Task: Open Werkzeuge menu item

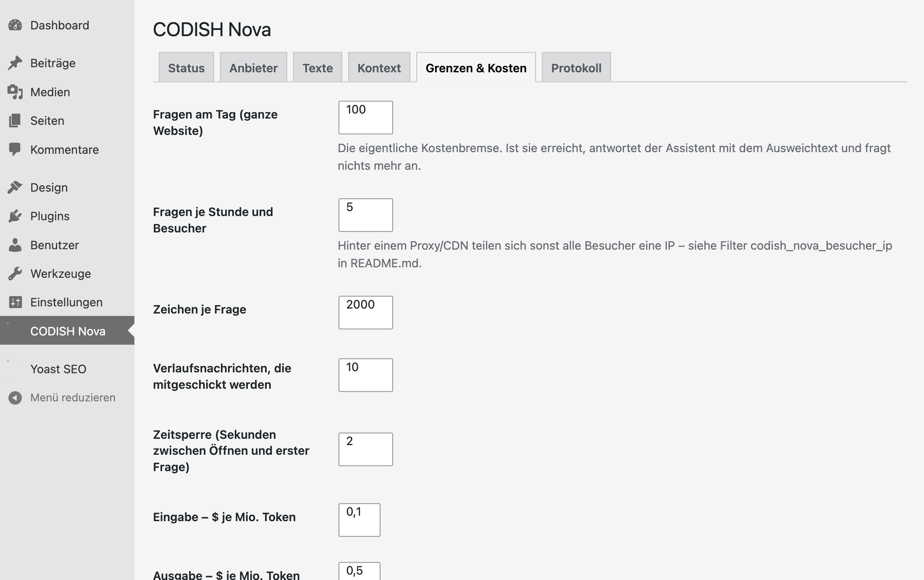Action: [x=67, y=274]
